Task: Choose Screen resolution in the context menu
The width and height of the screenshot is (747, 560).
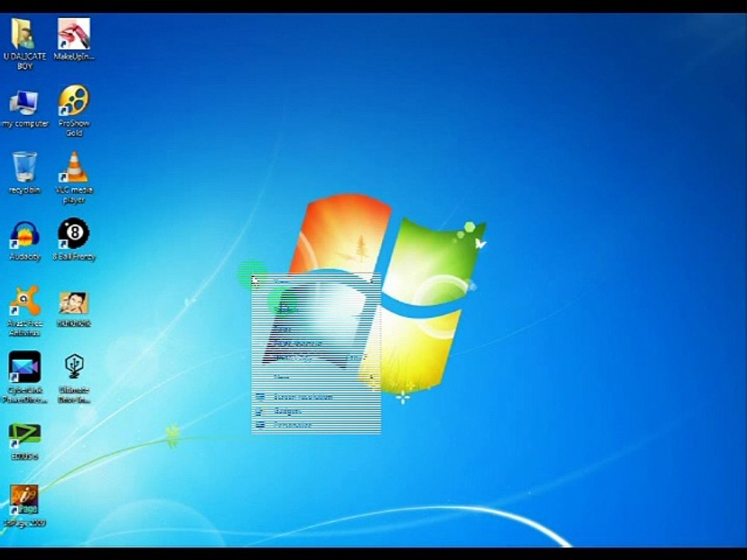Action: pyautogui.click(x=317, y=396)
